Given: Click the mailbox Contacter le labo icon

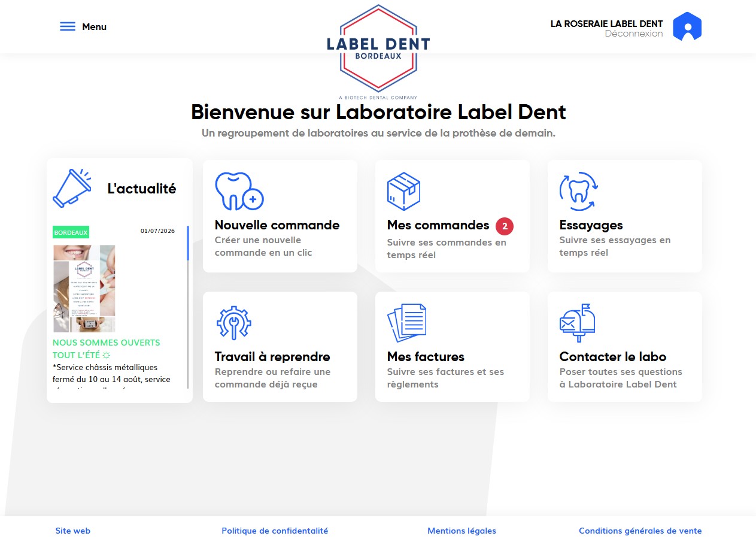Looking at the screenshot, I should pos(578,322).
